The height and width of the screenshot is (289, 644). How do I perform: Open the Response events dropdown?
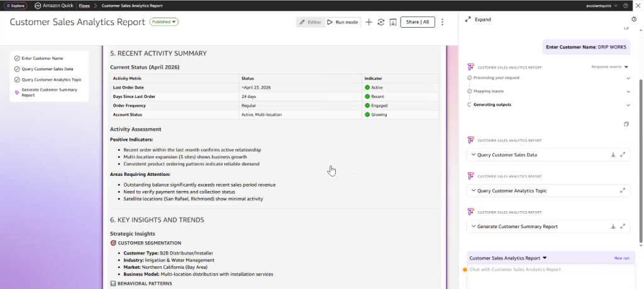[610, 67]
